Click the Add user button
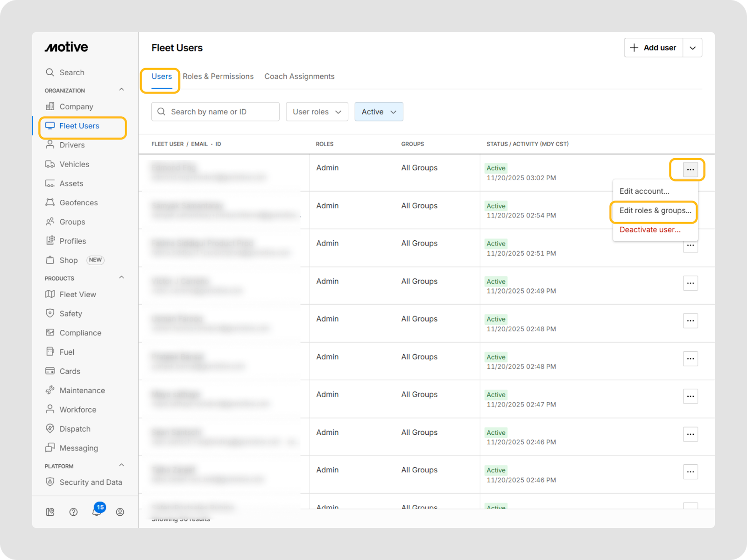 click(x=654, y=48)
